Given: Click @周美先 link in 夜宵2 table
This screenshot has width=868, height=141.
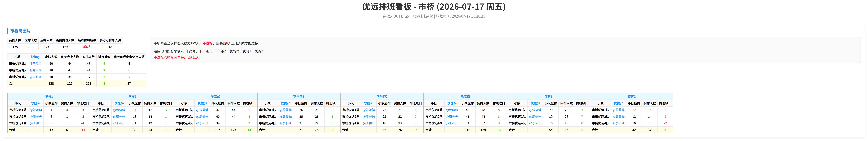Looking at the screenshot, I should coord(618,117).
